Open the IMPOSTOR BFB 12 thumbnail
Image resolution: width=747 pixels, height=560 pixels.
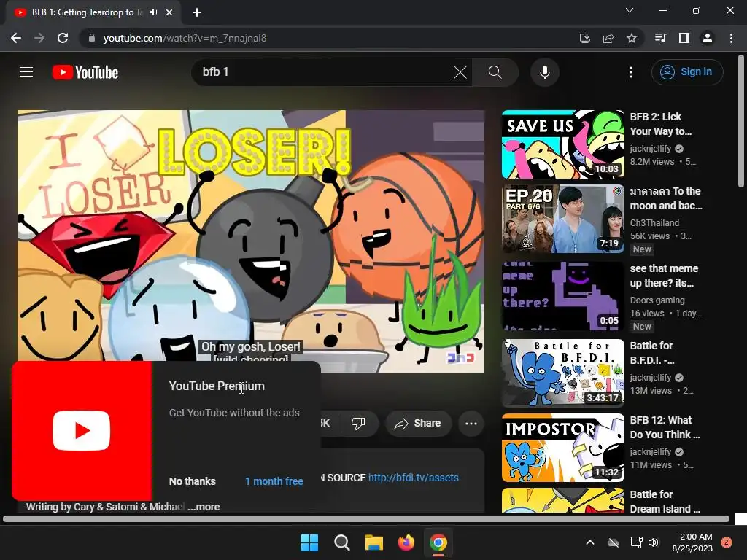pos(562,448)
